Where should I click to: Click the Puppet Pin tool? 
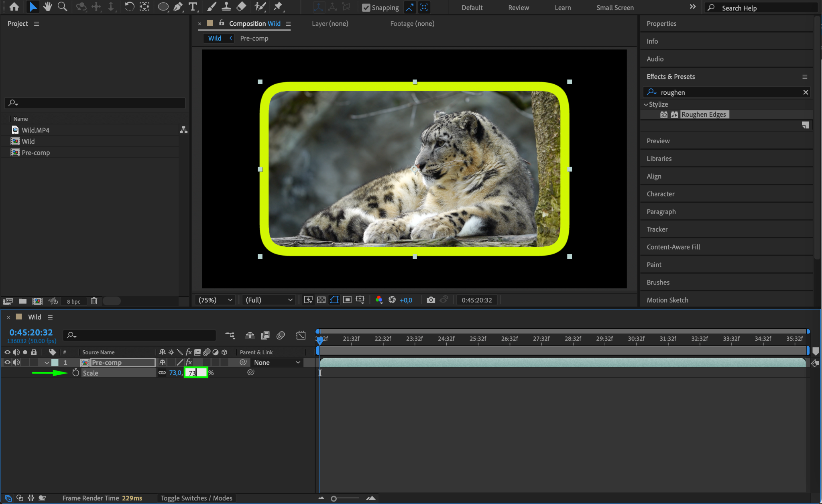(x=278, y=7)
